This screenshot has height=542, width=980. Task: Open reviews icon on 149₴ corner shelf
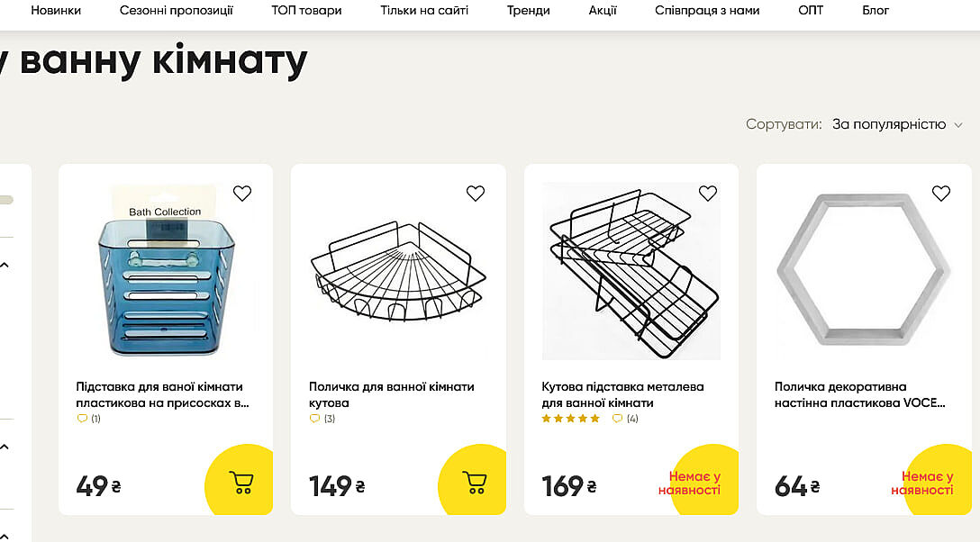click(314, 419)
